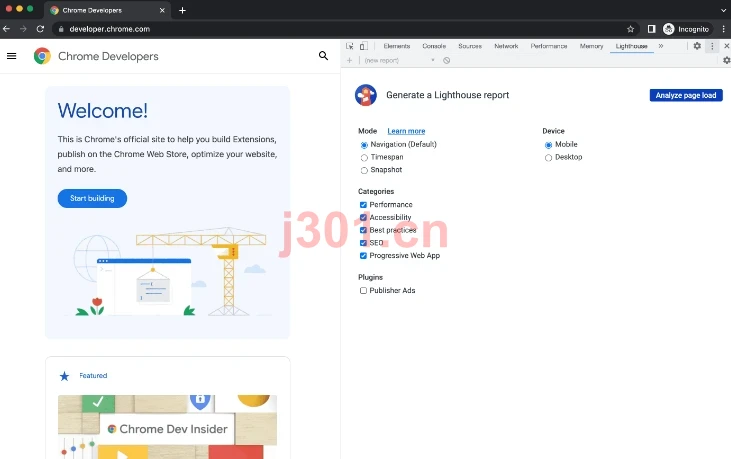Open DevTools three-dot customize menu
The height and width of the screenshot is (459, 731).
tap(712, 46)
